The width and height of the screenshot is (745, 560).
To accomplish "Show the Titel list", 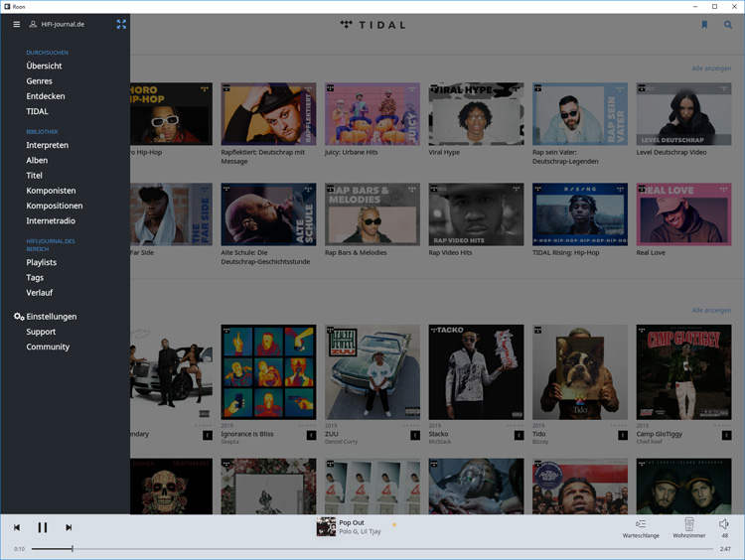I will pyautogui.click(x=34, y=176).
